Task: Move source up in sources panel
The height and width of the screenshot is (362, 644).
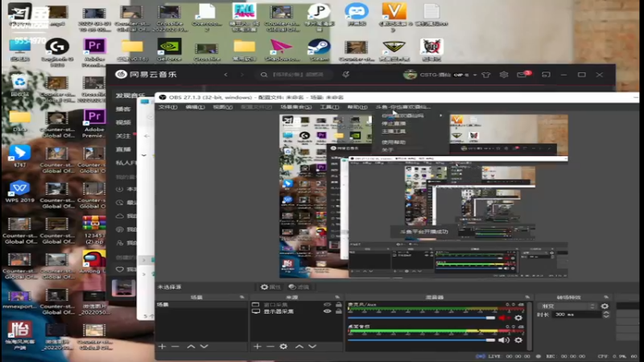Action: (299, 347)
